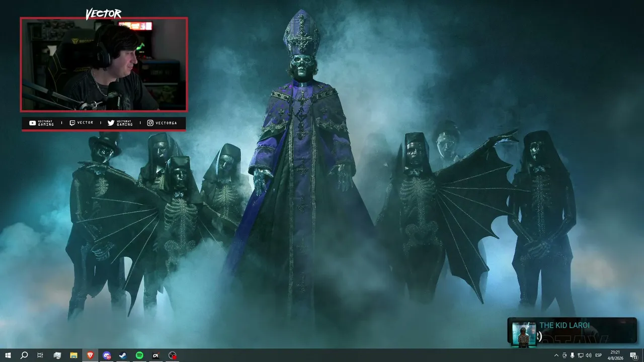Viewport: 644px width, 362px height.
Task: Open the notification center with 13 badge
Action: [x=634, y=355]
